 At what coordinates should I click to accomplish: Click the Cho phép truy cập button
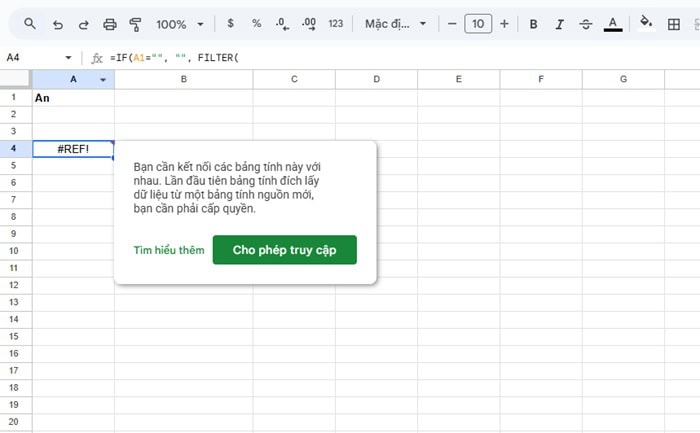[x=284, y=249]
